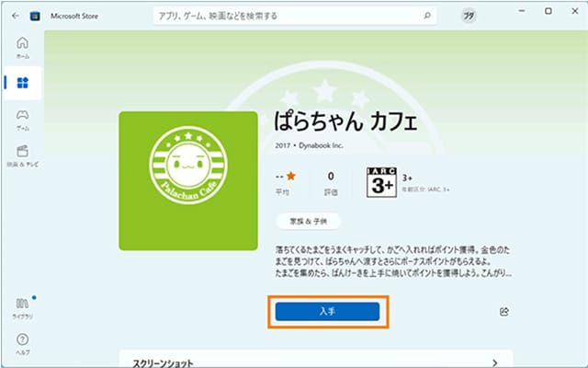
Task: Open the user profile avatar
Action: tap(469, 16)
